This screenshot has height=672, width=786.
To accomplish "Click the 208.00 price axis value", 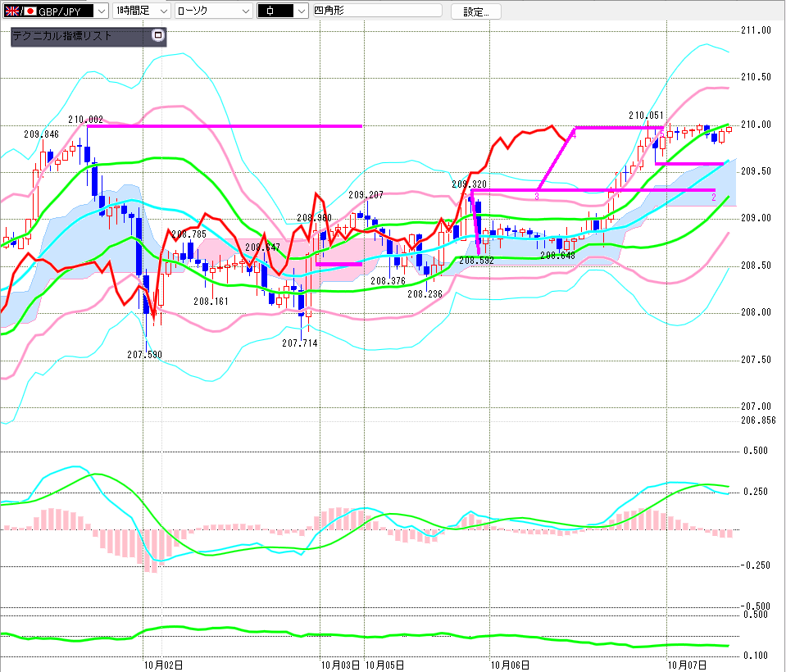I will coord(756,312).
